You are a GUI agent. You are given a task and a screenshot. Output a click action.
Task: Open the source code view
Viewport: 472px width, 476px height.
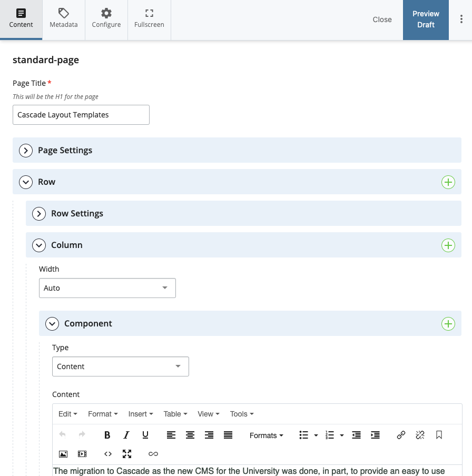[108, 454]
